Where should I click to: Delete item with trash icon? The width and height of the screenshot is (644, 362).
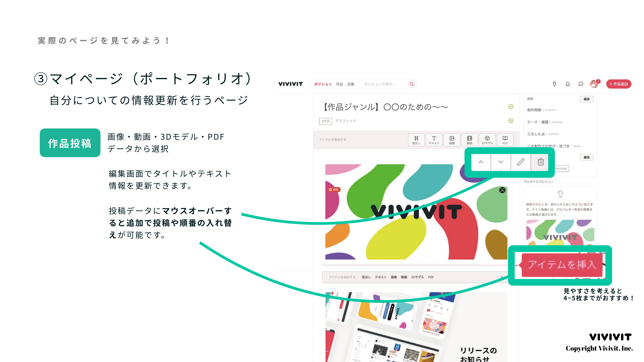click(x=540, y=162)
